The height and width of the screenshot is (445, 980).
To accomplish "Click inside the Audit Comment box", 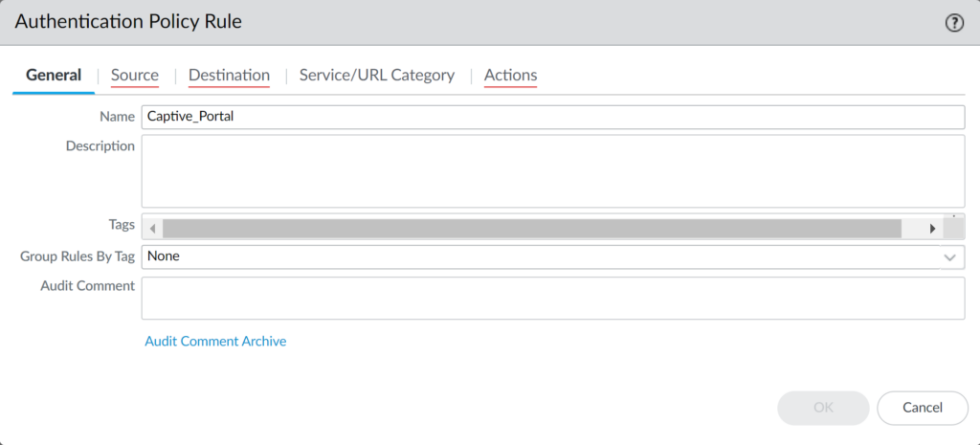I will click(552, 299).
